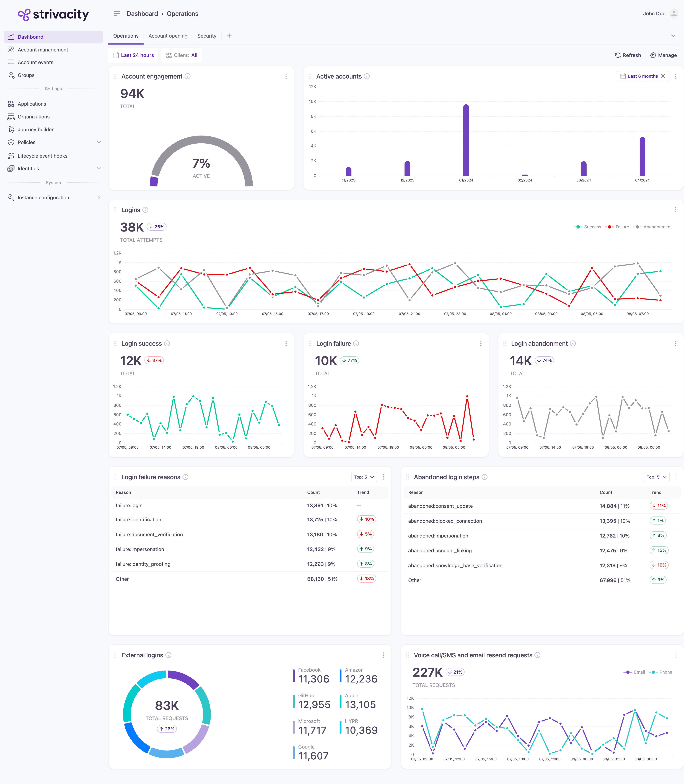Click the hamburger menu collapse icon
684x784 pixels.
[x=117, y=14]
